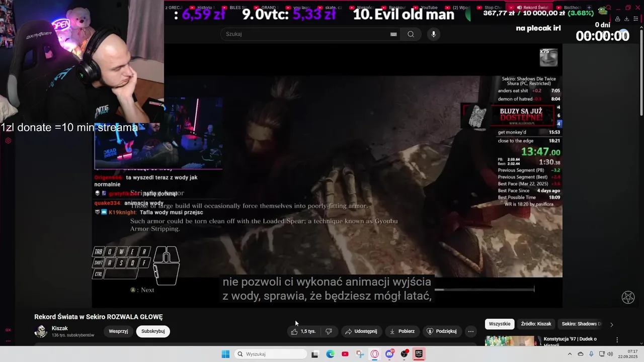Launch Microsoft Edge from taskbar

330,354
